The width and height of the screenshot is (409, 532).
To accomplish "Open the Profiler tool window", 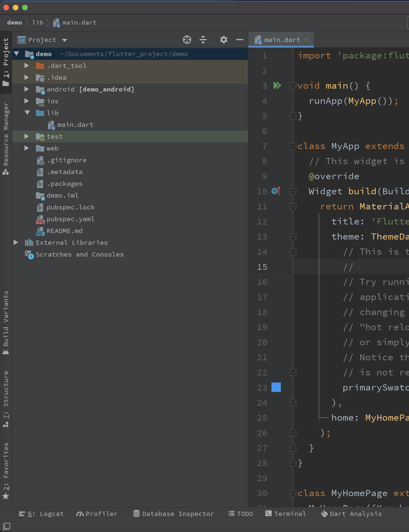I will (x=97, y=514).
